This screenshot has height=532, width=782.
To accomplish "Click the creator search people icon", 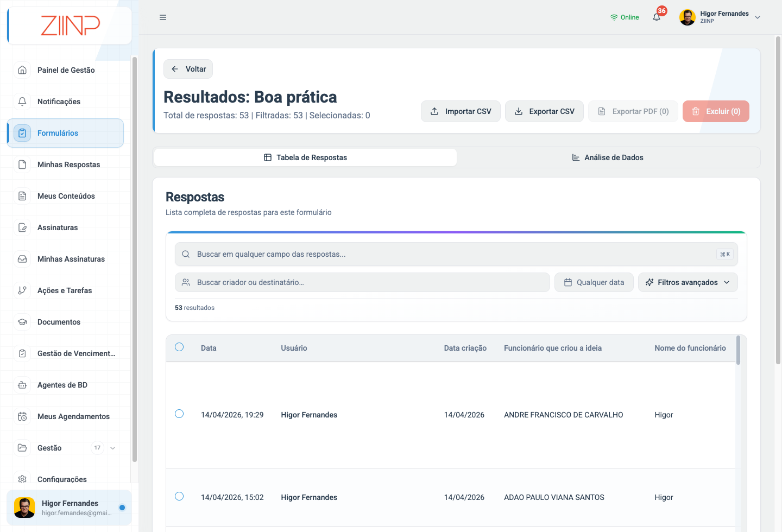I will tap(186, 282).
